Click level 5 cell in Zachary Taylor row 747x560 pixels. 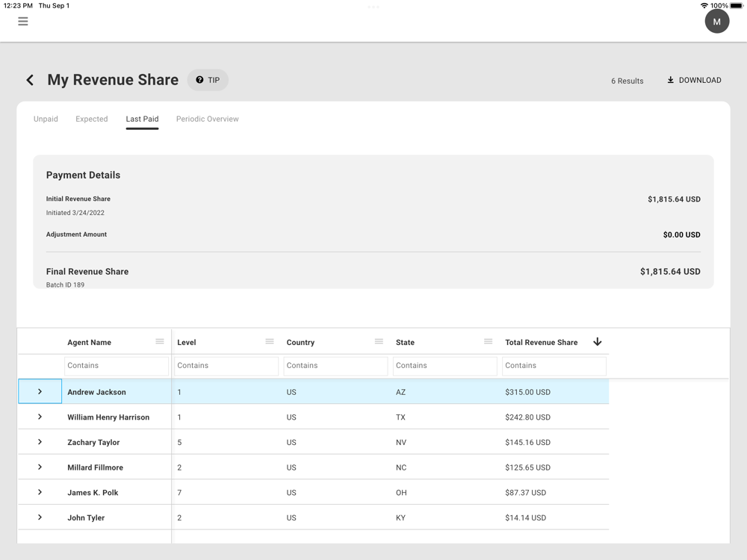click(x=179, y=442)
